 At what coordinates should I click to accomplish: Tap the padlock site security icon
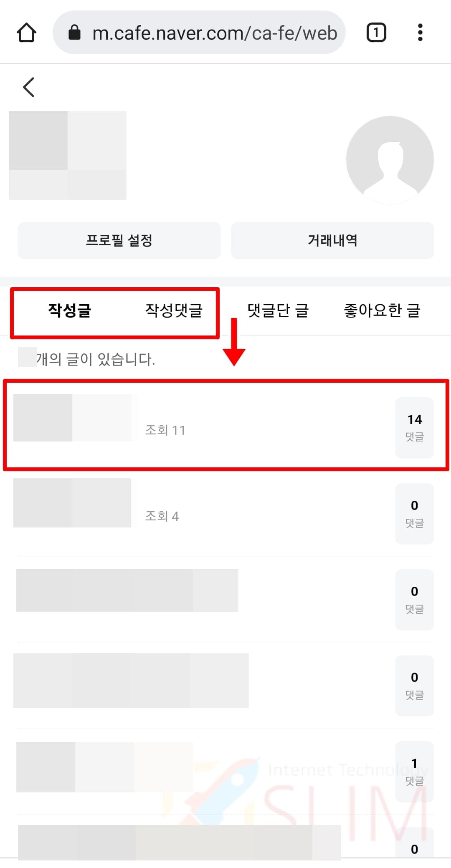point(74,32)
